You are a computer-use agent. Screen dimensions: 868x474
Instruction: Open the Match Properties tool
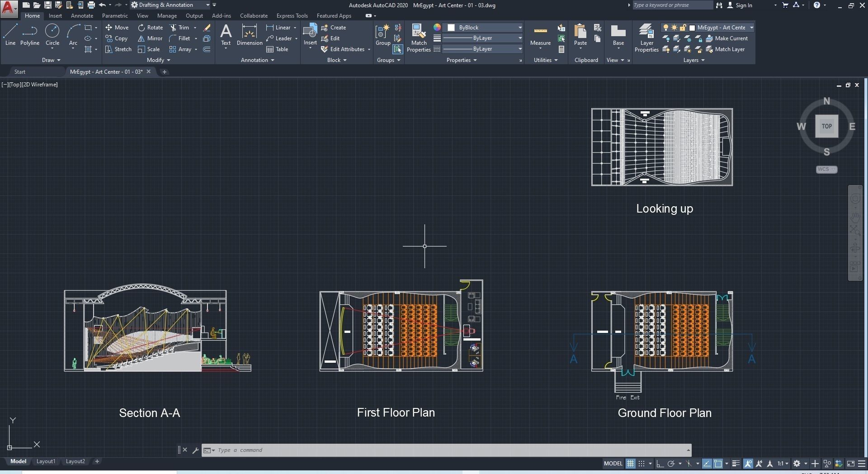(419, 38)
